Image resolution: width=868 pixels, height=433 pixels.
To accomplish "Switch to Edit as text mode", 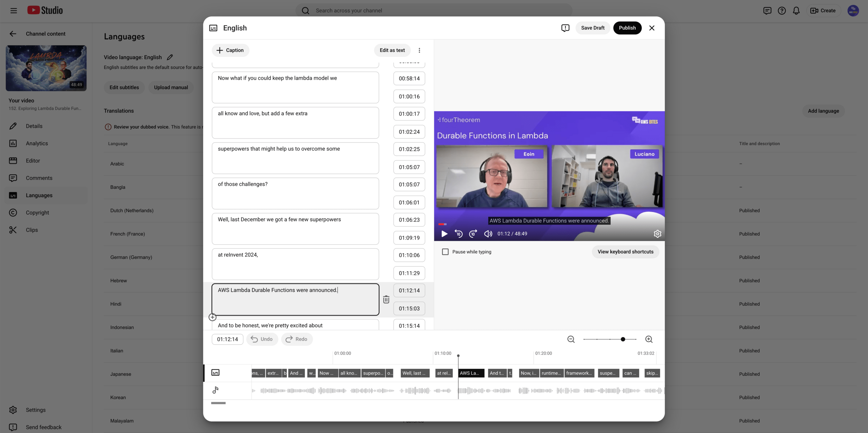I will [392, 50].
